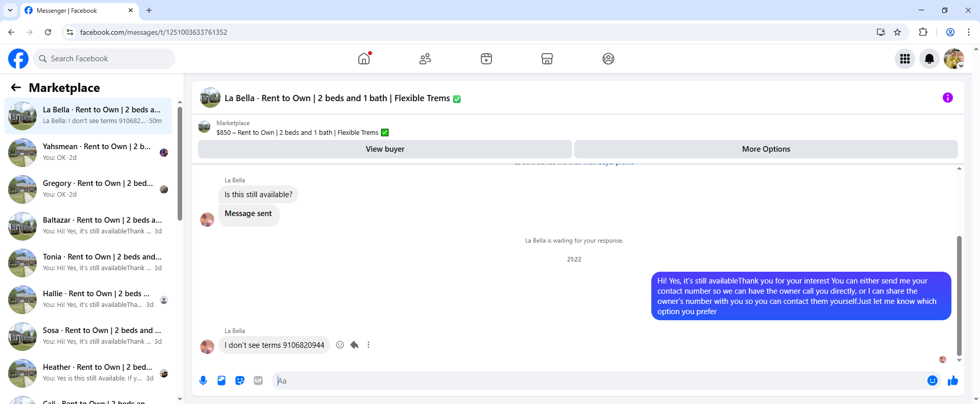Click the Search Facebook field
Viewport: 980px width, 404px height.
105,59
